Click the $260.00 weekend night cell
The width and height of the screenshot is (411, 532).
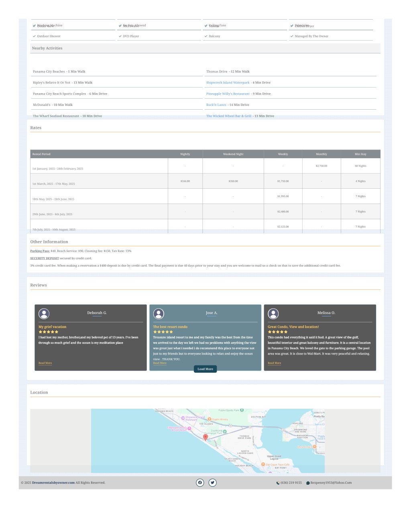coord(233,181)
